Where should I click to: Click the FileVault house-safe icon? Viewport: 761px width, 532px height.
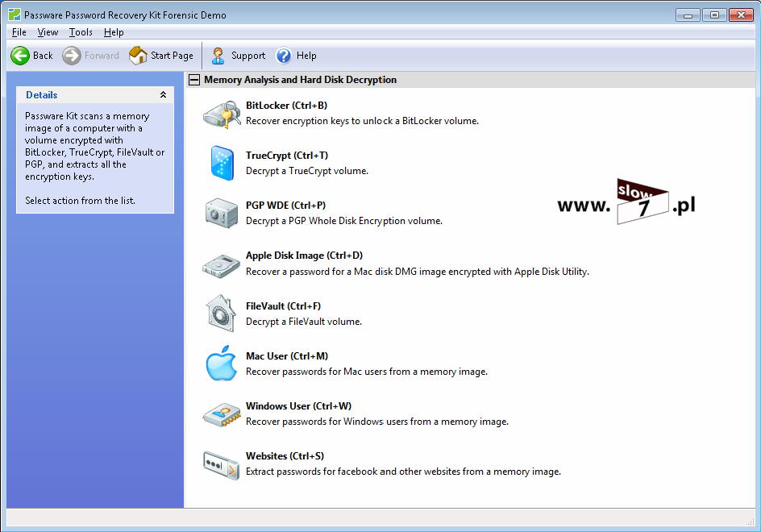(221, 313)
